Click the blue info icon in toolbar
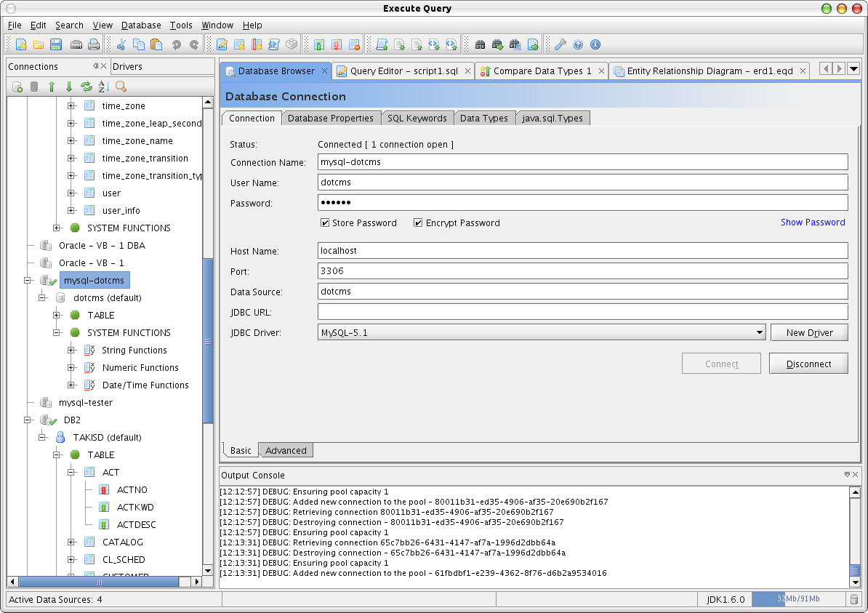Image resolution: width=868 pixels, height=613 pixels. (595, 45)
